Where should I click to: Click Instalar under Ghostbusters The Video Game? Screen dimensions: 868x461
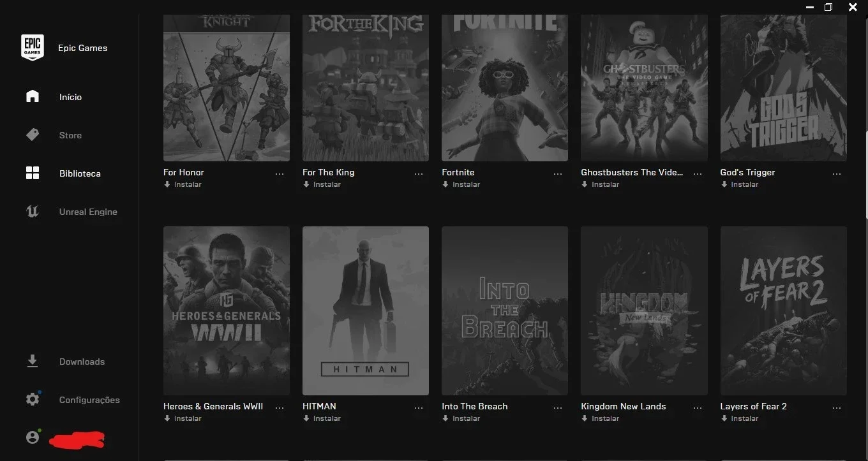(x=605, y=184)
